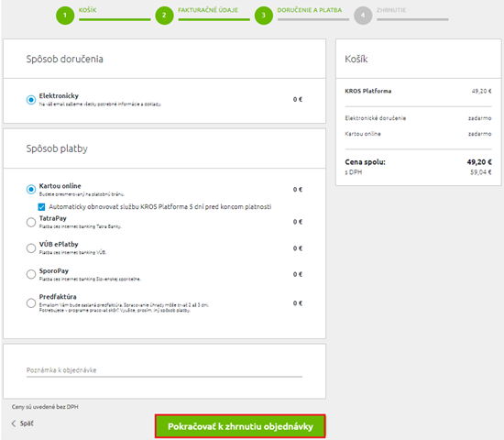Open Doručenie a platba step tab

click(x=310, y=10)
